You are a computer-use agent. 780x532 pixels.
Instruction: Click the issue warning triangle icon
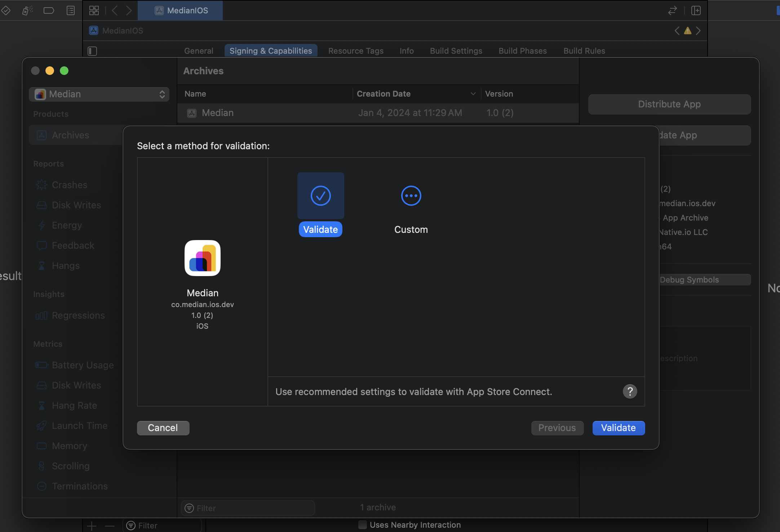click(688, 31)
